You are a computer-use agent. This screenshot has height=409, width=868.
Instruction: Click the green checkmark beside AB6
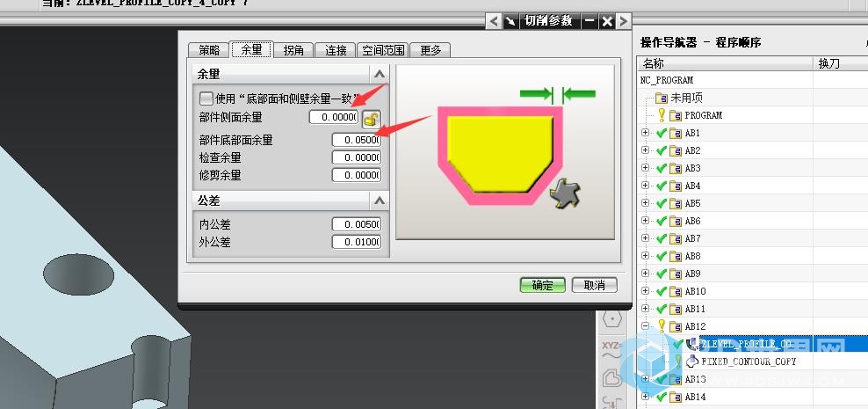tap(661, 221)
